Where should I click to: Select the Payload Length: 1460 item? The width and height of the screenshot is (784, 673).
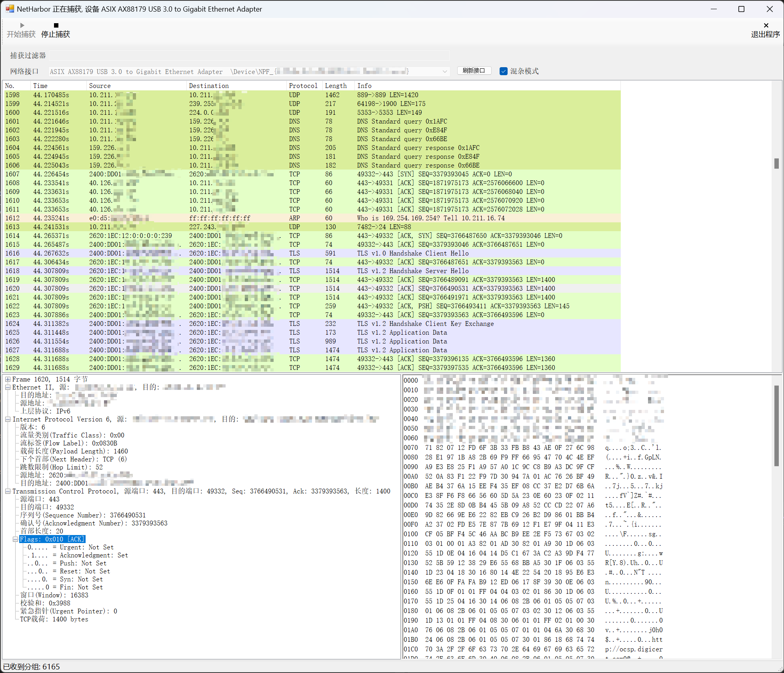point(74,451)
